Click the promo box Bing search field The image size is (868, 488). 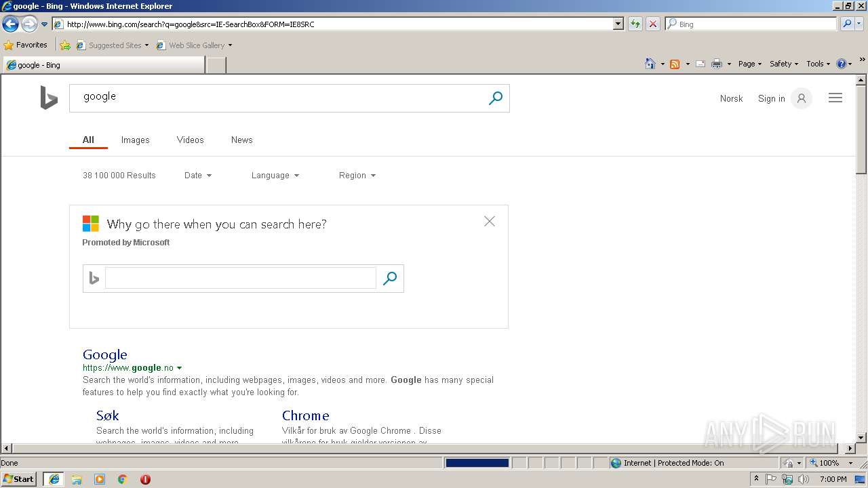(240, 278)
